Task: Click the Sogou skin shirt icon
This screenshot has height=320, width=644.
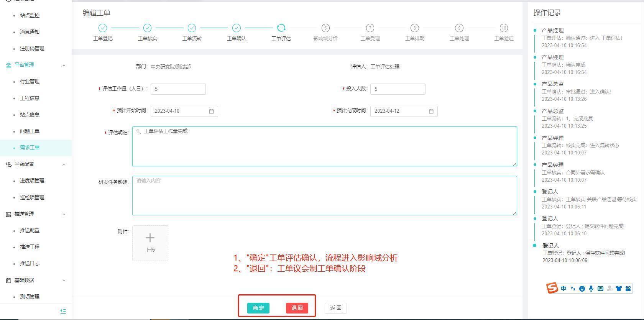Action: pos(619,289)
